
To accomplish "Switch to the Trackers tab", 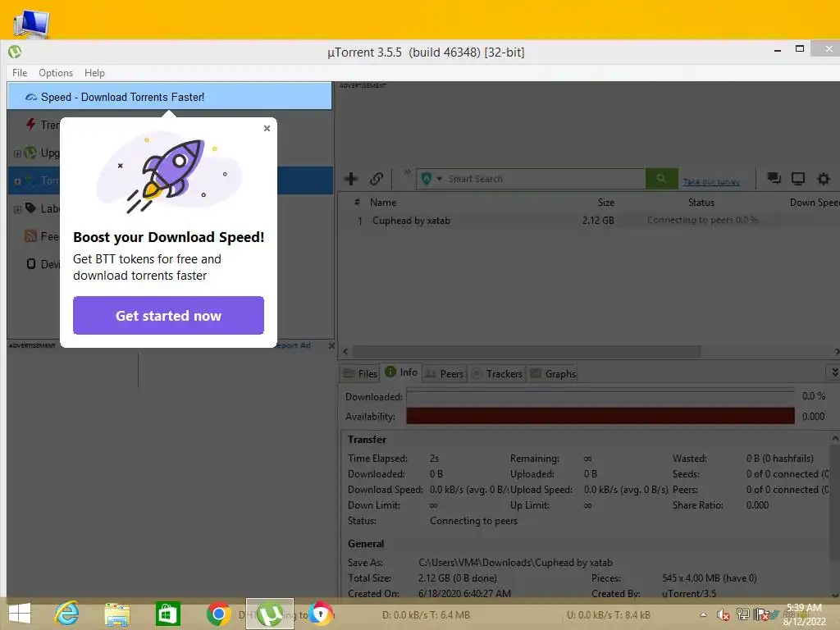I will 497,373.
